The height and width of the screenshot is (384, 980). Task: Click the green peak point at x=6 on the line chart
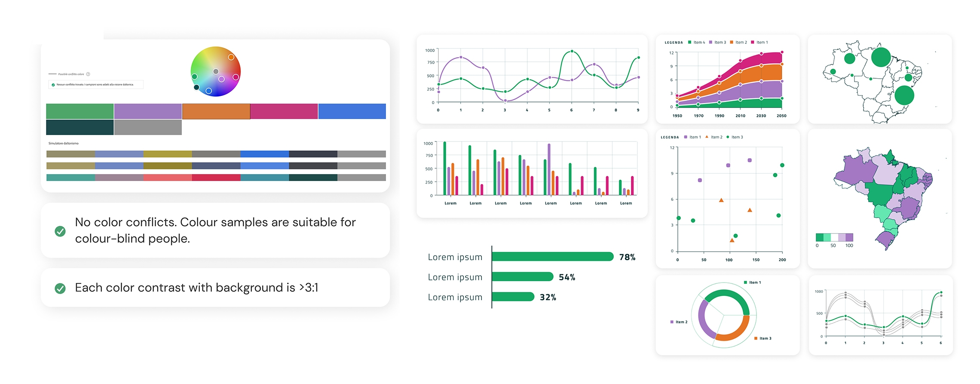(x=572, y=51)
